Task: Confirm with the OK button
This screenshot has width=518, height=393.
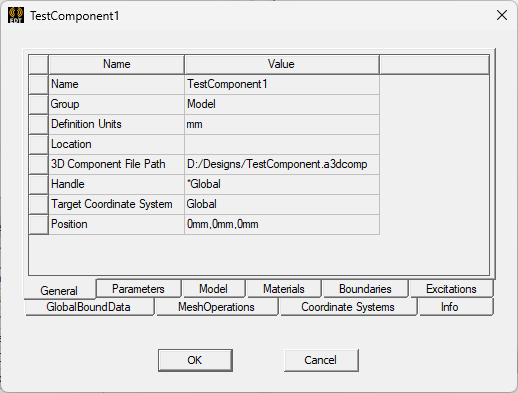Action: pos(195,360)
